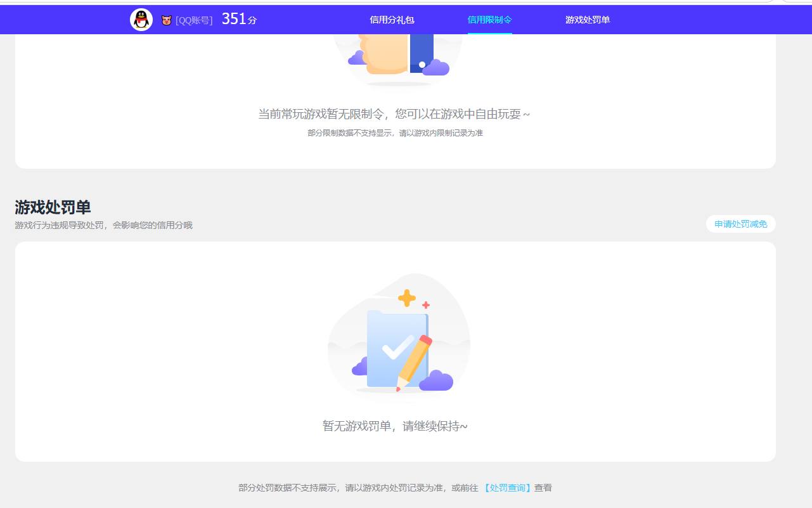The image size is (812, 508).
Task: Switch to the 信用限制令 tab
Action: [x=489, y=20]
